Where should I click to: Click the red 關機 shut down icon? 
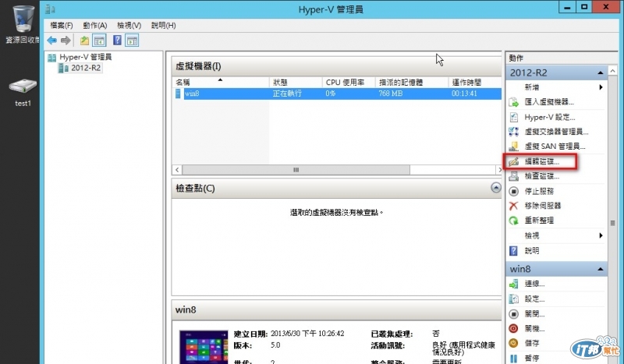click(x=514, y=329)
